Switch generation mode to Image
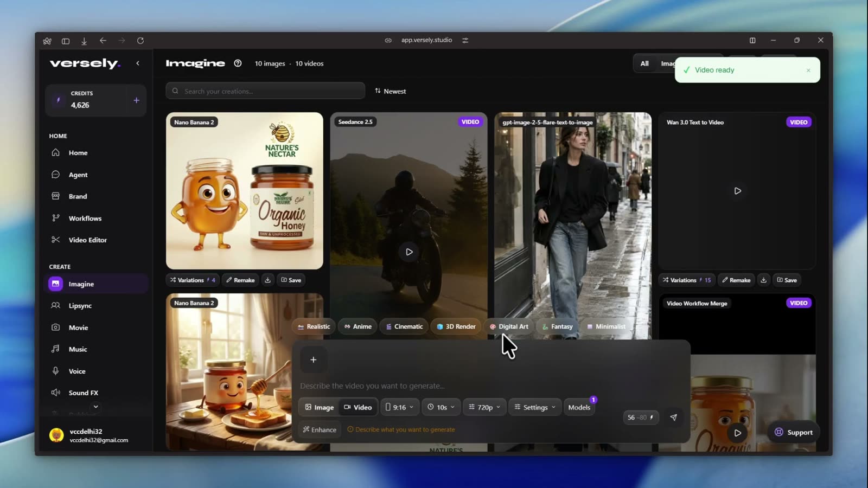Image resolution: width=868 pixels, height=488 pixels. [319, 407]
